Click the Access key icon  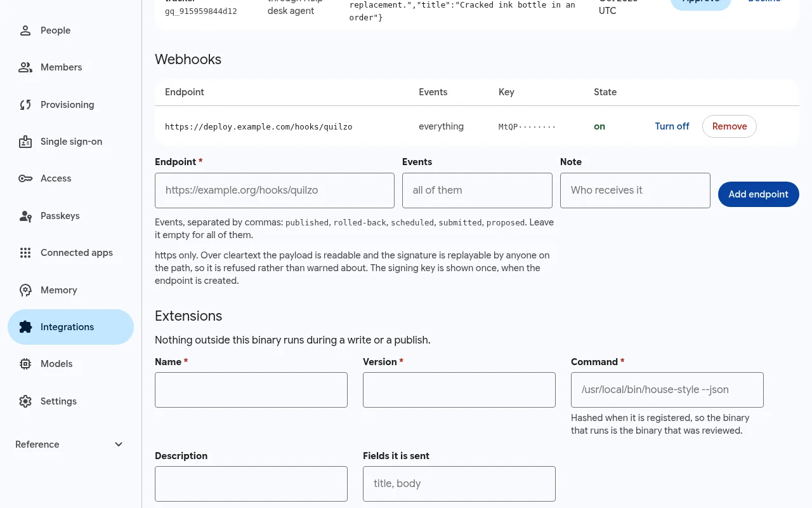point(25,178)
